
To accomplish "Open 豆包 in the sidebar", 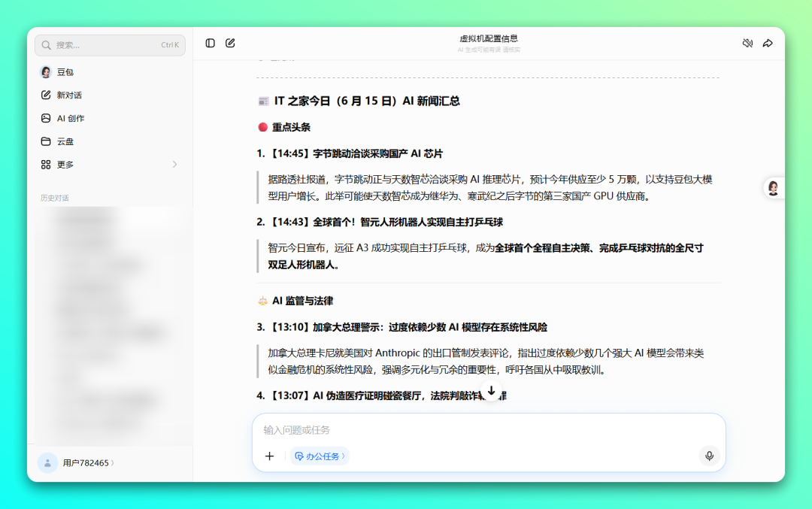I will 110,72.
